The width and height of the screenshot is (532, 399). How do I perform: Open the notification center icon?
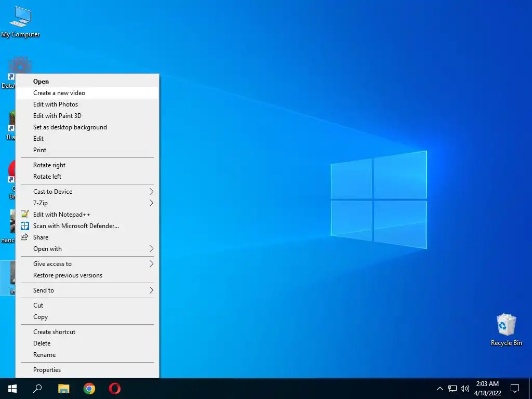coord(515,389)
